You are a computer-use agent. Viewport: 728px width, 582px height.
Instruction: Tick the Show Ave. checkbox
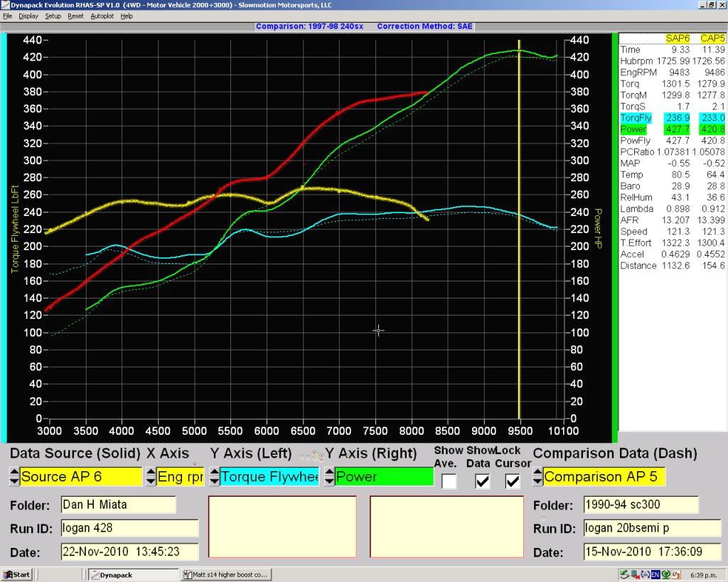449,481
